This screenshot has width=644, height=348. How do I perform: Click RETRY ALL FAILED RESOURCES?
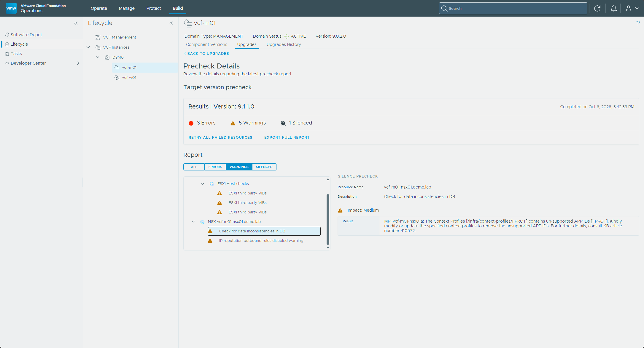[220, 138]
